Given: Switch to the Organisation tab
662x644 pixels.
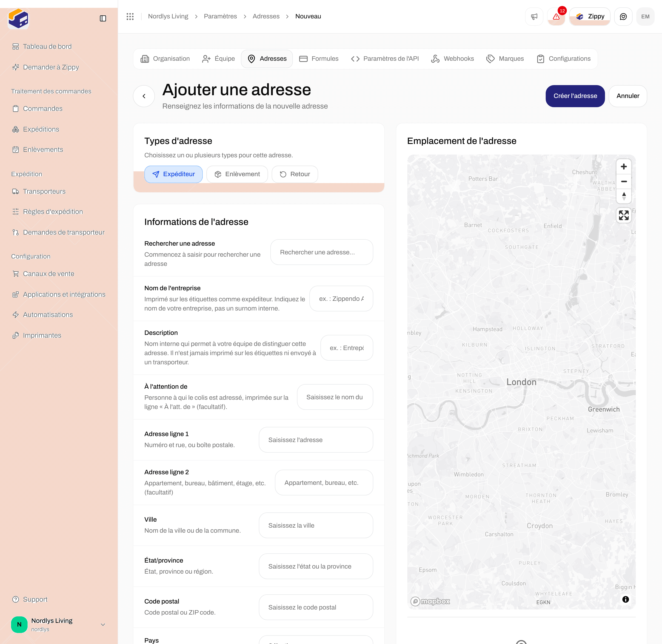Looking at the screenshot, I should 165,59.
